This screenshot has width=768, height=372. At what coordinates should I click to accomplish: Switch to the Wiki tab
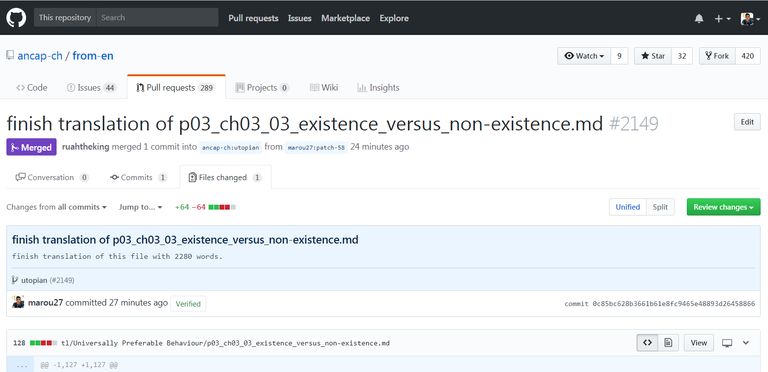coord(324,88)
